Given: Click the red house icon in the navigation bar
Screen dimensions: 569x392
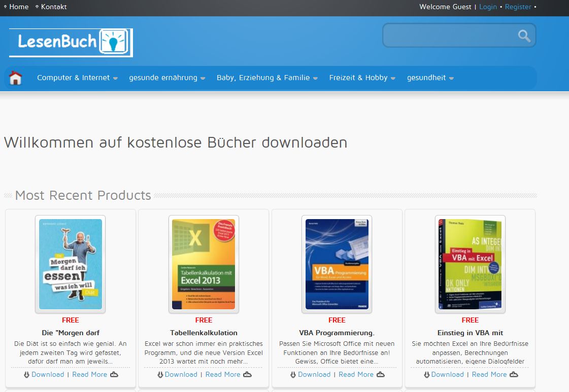Looking at the screenshot, I should 16,77.
